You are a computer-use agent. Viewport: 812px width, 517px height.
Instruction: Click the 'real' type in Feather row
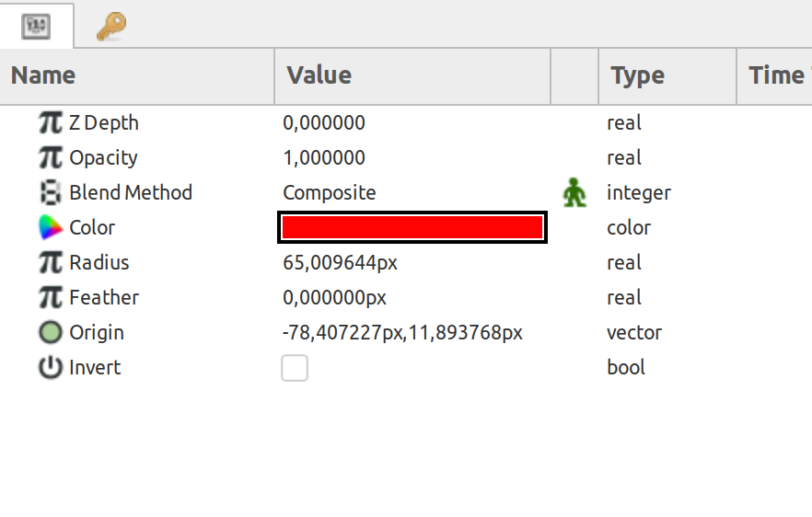pyautogui.click(x=624, y=297)
